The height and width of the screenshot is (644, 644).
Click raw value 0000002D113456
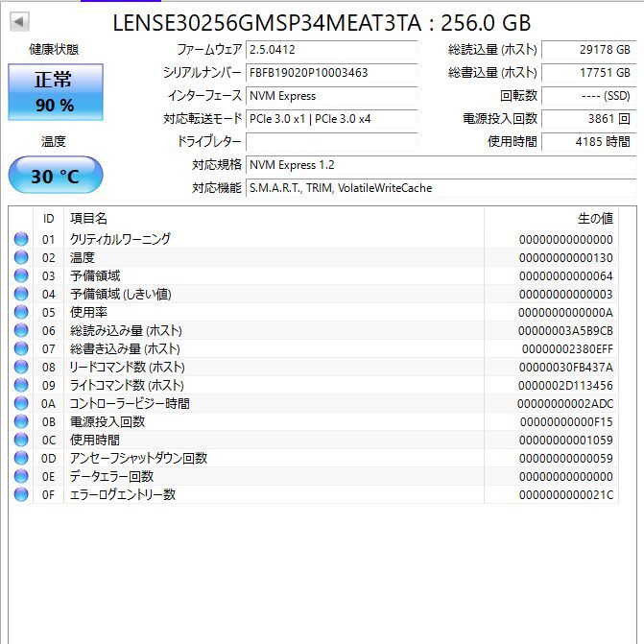(565, 386)
